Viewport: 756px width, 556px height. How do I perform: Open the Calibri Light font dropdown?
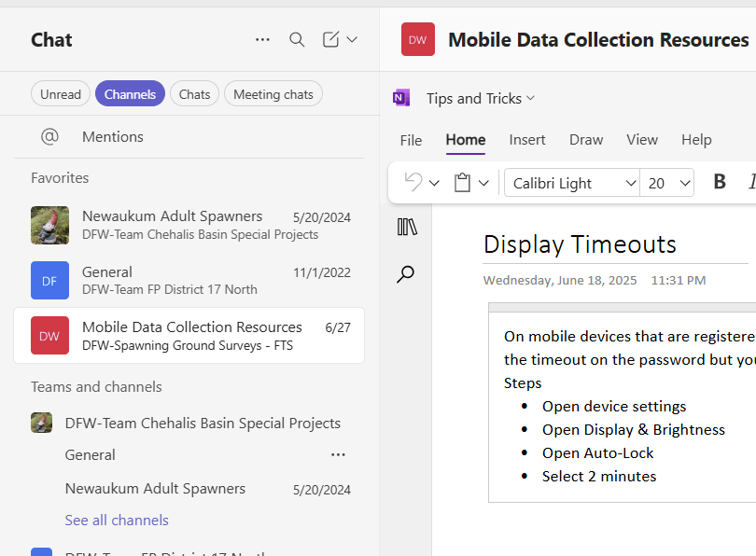(570, 182)
